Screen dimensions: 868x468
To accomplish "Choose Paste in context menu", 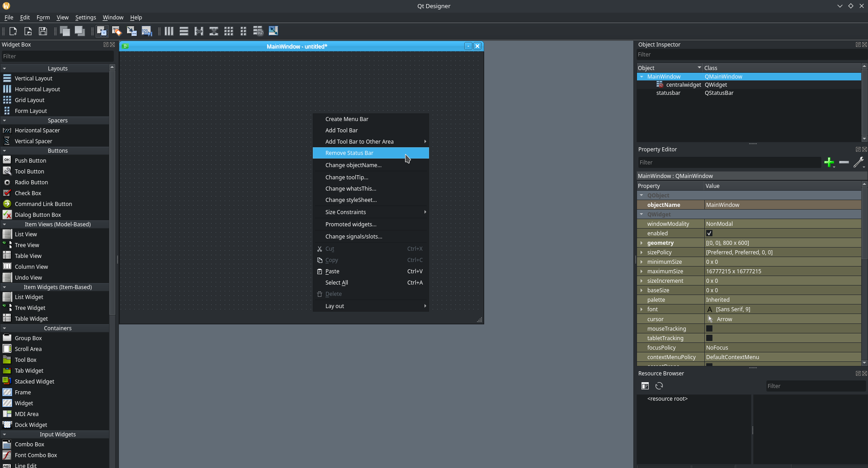I will [371, 271].
